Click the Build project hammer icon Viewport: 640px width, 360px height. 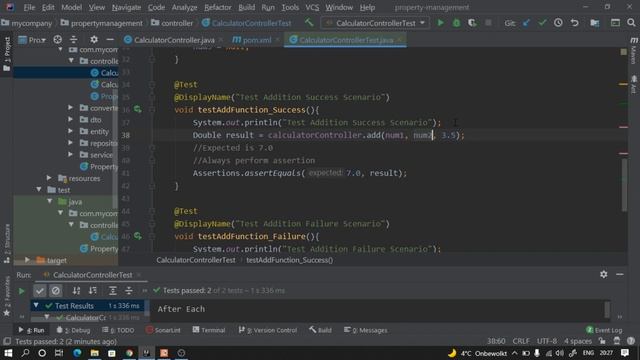click(309, 23)
